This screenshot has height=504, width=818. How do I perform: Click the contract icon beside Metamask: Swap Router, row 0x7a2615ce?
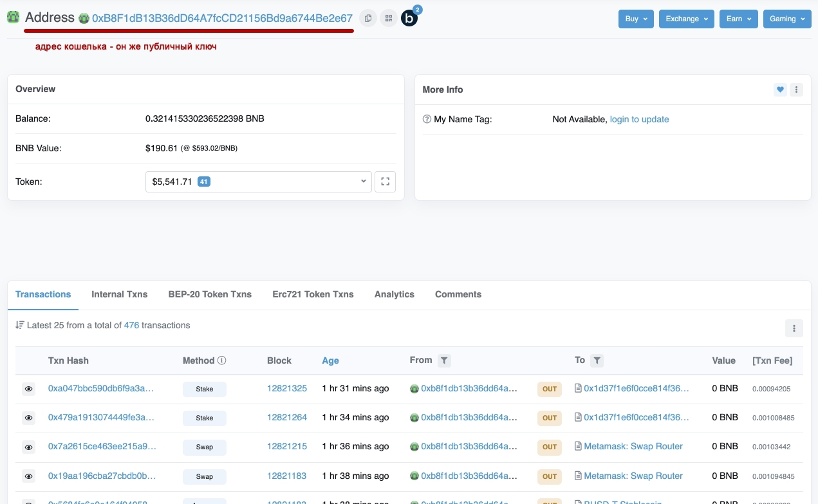[x=578, y=446]
